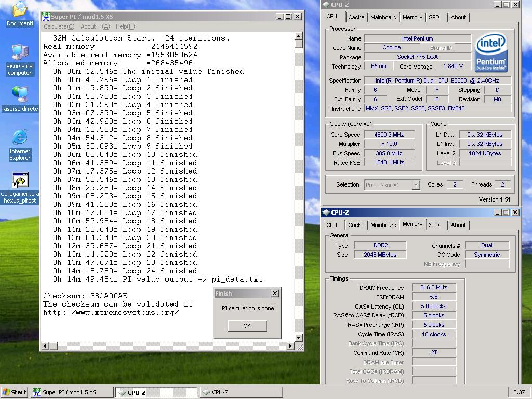This screenshot has height=399, width=532.
Task: Click Super PI horizontal scrollbar left arrow
Action: point(45,345)
